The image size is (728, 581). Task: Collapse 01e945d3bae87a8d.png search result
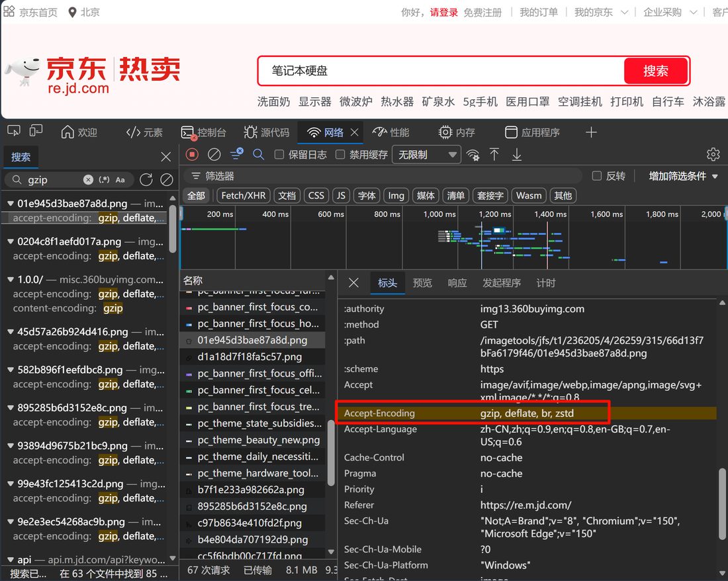point(10,203)
